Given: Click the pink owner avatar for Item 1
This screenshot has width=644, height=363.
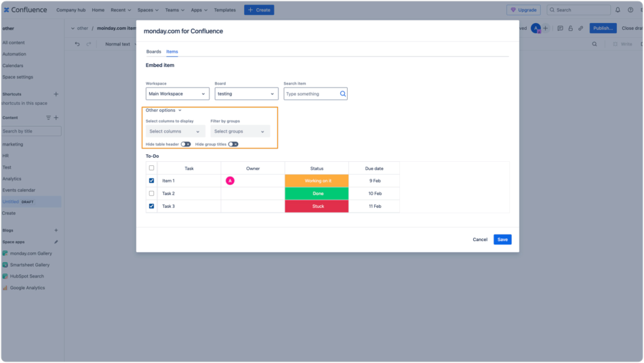Looking at the screenshot, I should tap(230, 180).
